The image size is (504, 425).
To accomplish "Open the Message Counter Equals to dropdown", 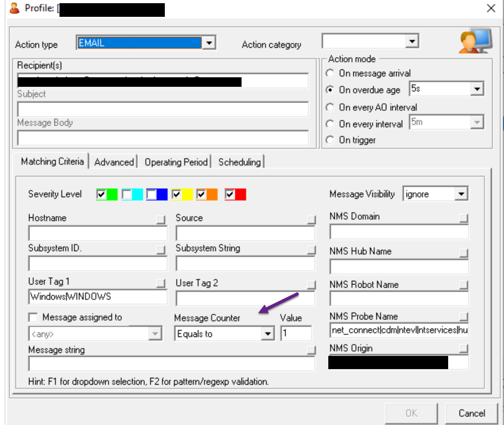I will pyautogui.click(x=268, y=334).
